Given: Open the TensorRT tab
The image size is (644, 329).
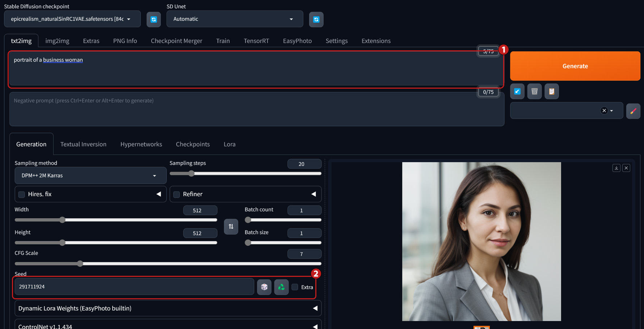Looking at the screenshot, I should [256, 41].
